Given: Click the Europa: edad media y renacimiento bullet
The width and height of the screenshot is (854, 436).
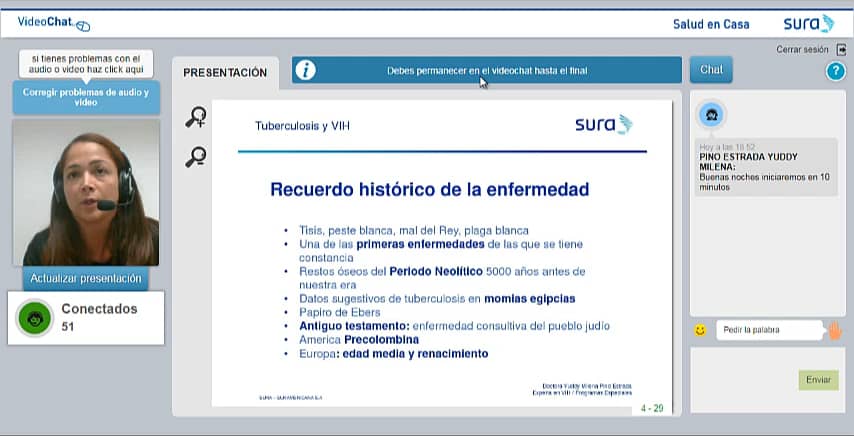Looking at the screenshot, I should click(x=393, y=354).
